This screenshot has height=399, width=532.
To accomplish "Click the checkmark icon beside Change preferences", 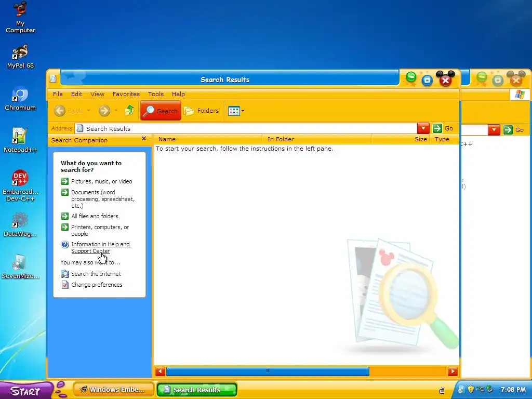I will click(65, 285).
